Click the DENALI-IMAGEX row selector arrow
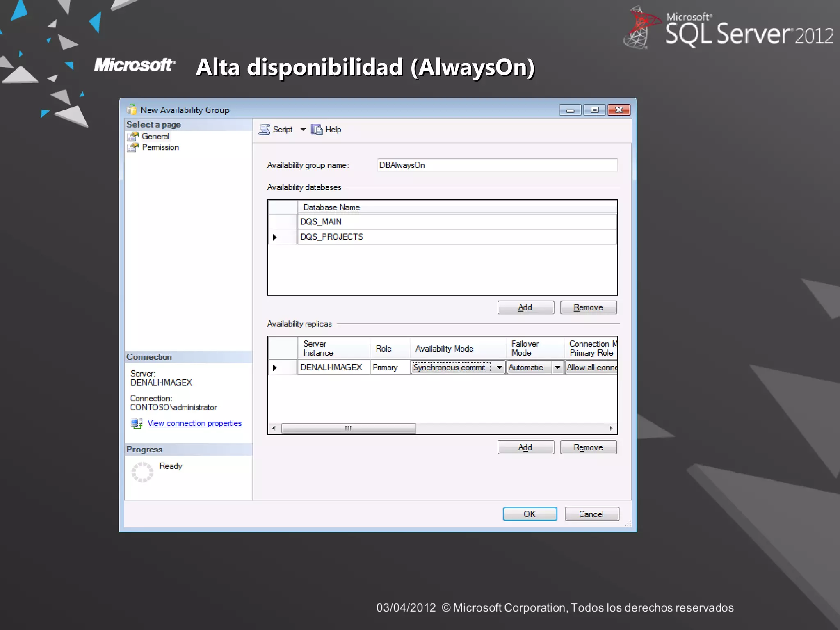Viewport: 840px width, 630px height. coord(275,367)
